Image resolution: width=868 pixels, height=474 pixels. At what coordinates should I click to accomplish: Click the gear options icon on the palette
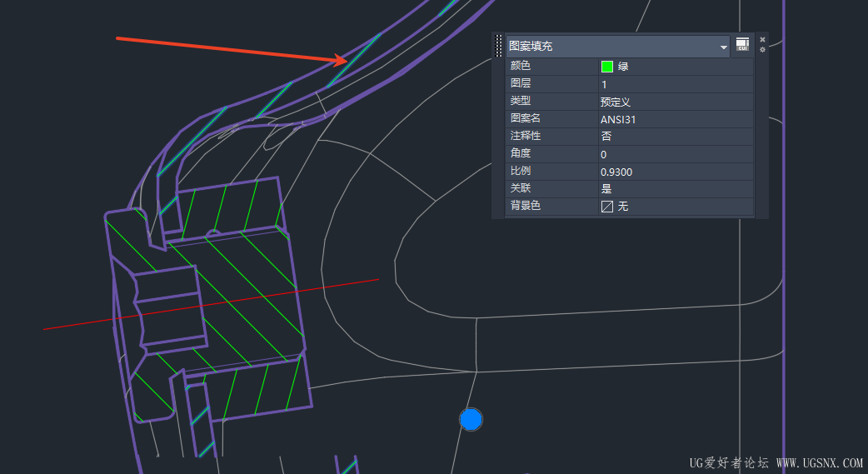tap(762, 49)
